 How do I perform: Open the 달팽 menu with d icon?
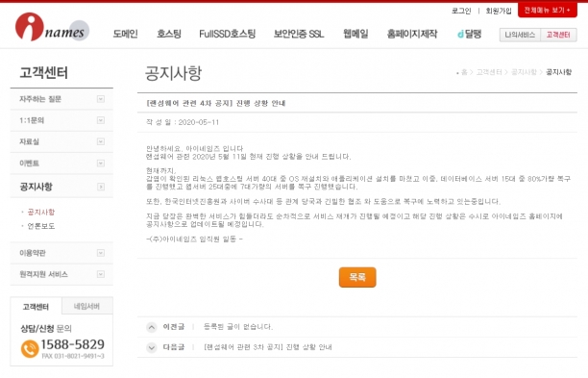[469, 35]
